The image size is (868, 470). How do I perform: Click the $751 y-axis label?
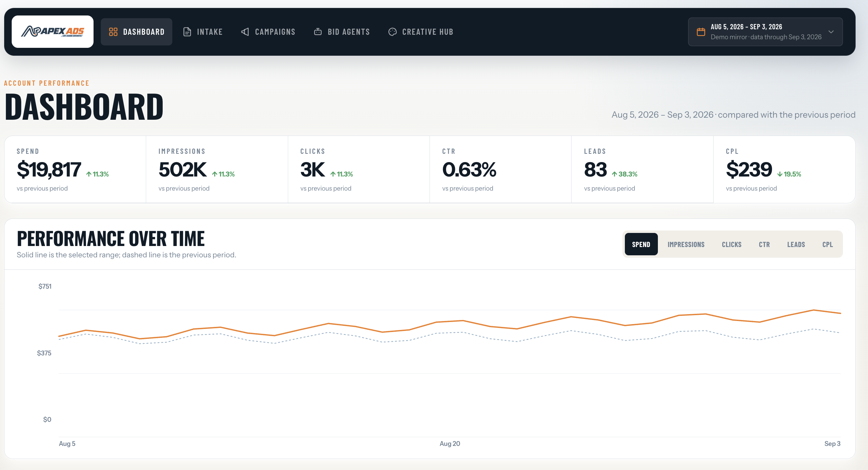45,286
